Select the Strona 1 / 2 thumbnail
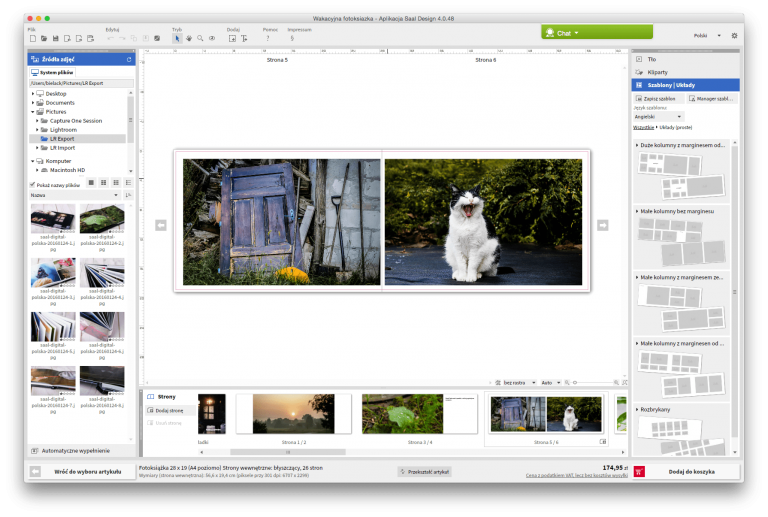Viewport: 768px width, 517px height. (293, 414)
